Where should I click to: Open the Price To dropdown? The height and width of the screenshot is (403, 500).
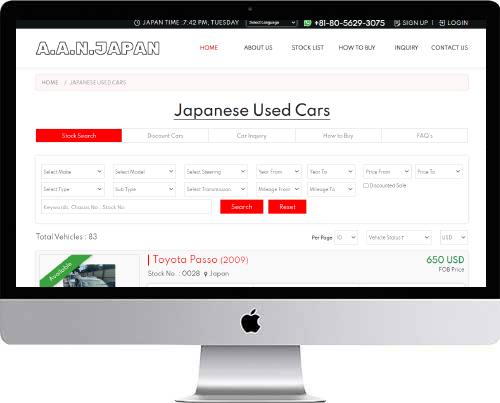439,172
